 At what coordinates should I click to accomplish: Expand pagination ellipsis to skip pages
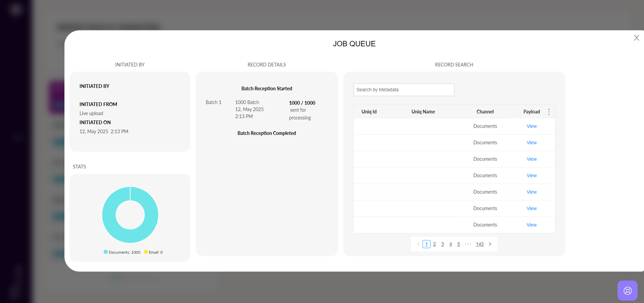468,244
